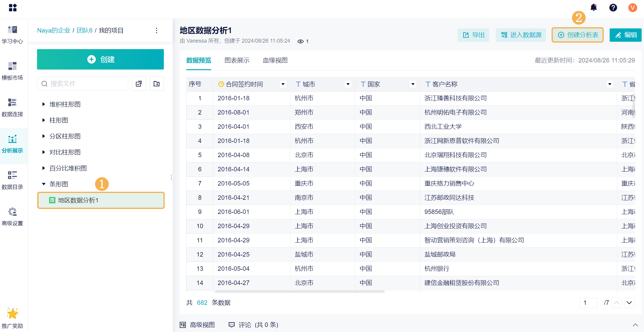This screenshot has width=644, height=332.
Task: Click the new folder icon
Action: click(156, 84)
